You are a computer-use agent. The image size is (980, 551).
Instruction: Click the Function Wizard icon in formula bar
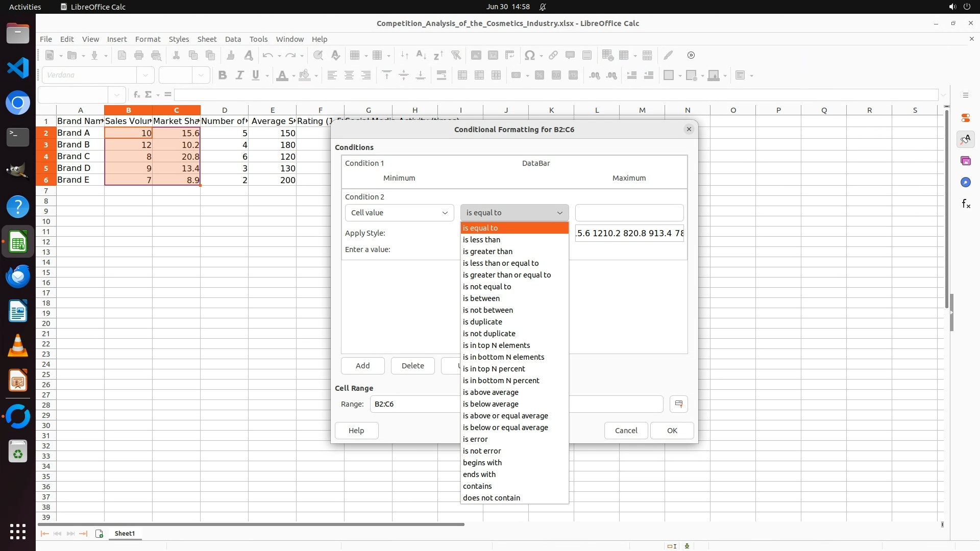(136, 94)
